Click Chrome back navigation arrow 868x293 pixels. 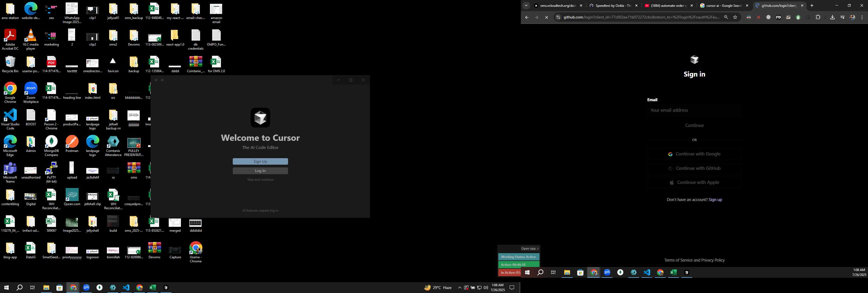(x=527, y=18)
